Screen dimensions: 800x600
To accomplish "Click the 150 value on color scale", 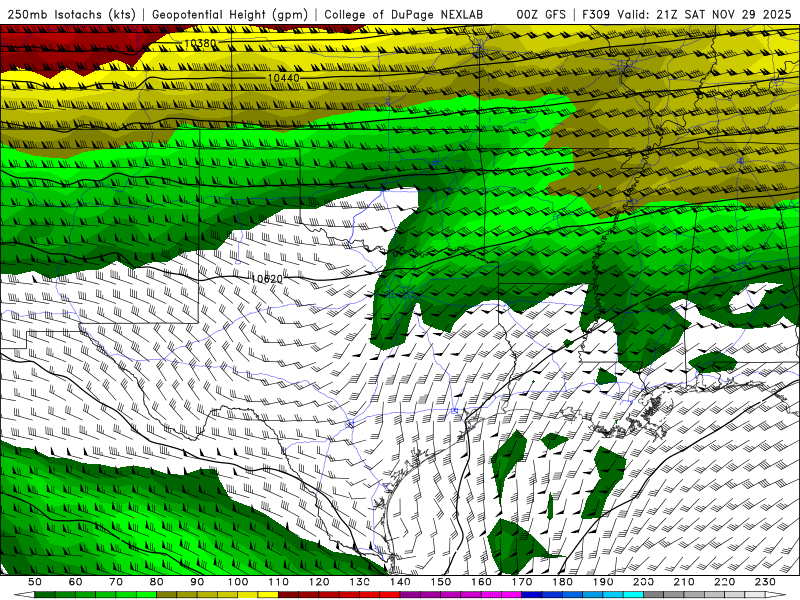I will [x=441, y=582].
